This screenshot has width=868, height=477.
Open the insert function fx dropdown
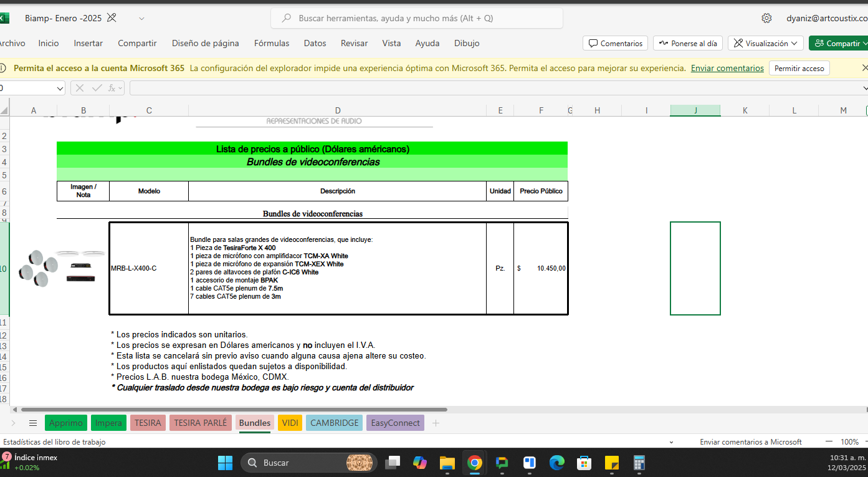(115, 88)
